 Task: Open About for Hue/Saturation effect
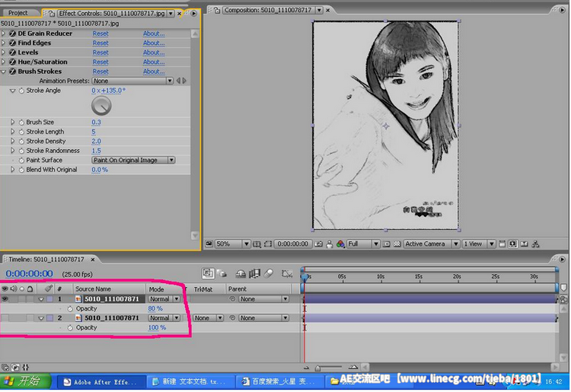click(x=154, y=62)
